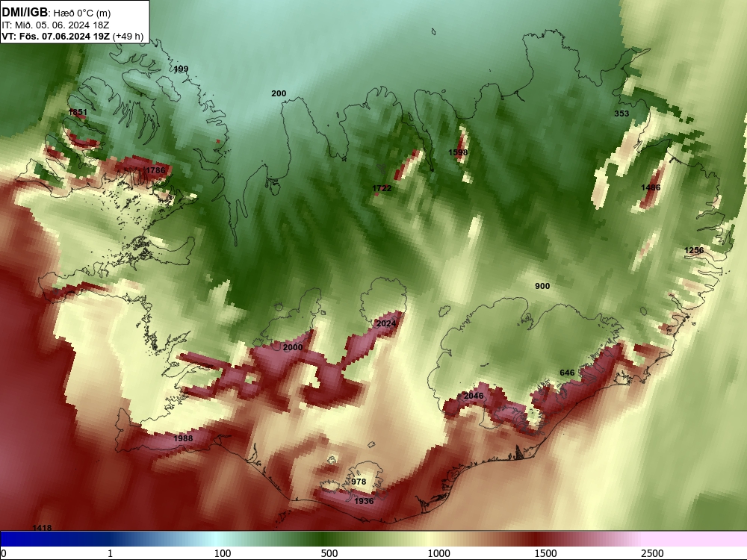Click the 1 label on the color scale
The image size is (747, 560).
[111, 553]
